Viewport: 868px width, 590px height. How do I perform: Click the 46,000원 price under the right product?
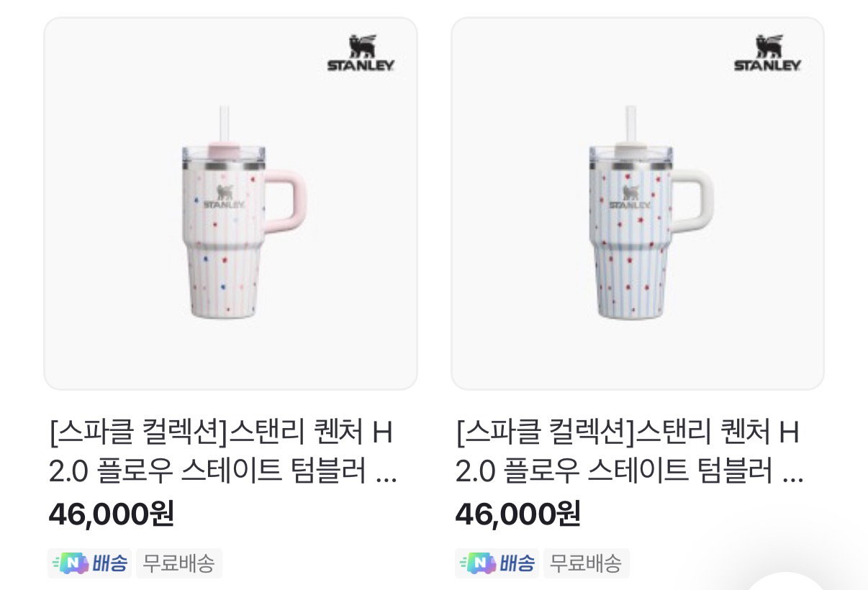point(517,514)
